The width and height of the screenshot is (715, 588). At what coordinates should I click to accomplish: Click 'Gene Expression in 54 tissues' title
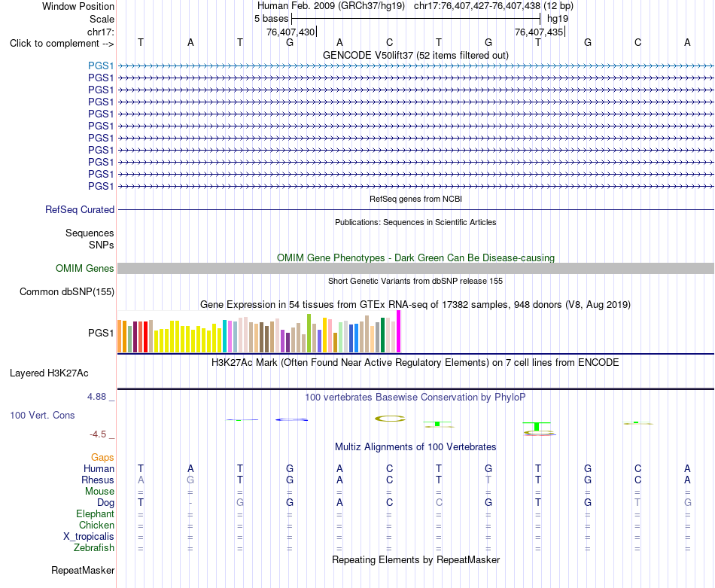tap(415, 304)
